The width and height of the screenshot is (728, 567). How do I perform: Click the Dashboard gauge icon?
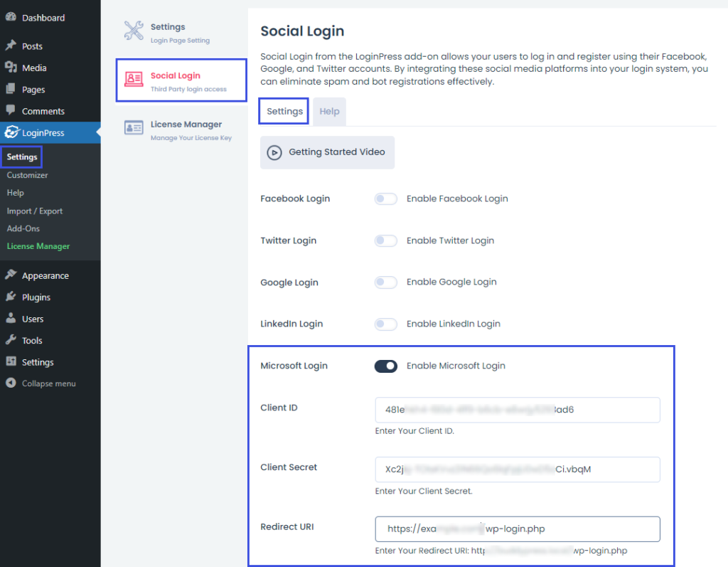pyautogui.click(x=11, y=17)
